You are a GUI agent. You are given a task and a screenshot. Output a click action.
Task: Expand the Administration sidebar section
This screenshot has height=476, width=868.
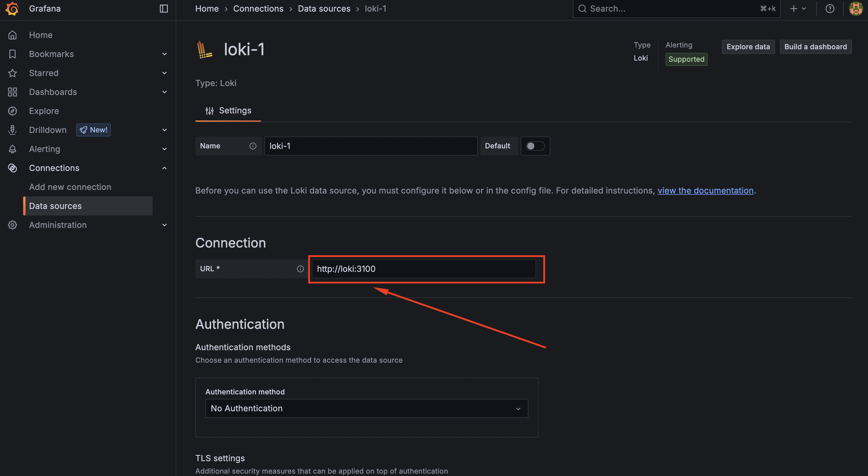[x=164, y=225]
